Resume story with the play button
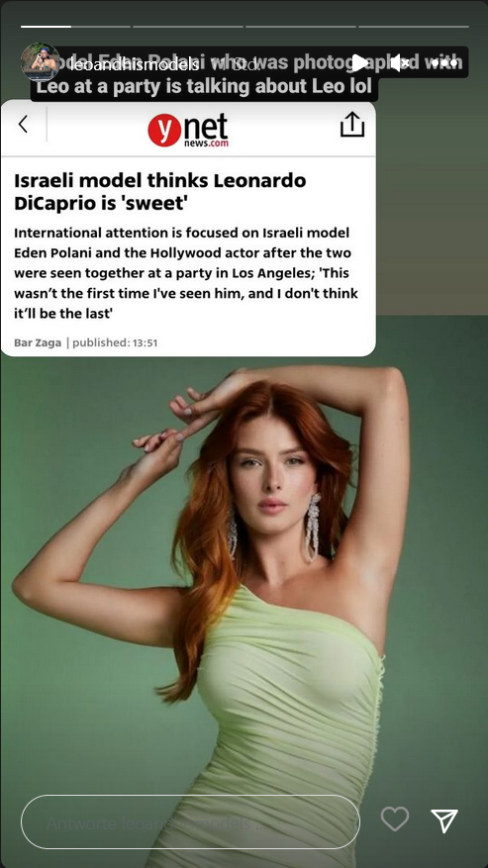The width and height of the screenshot is (488, 868). 359,63
